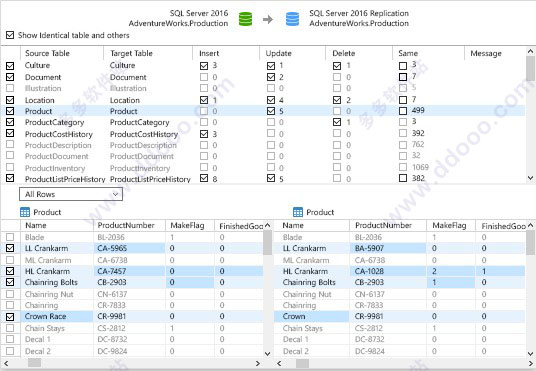Click the left grid scroll-right arrow
Screen dimensions: 536x371
[258, 363]
